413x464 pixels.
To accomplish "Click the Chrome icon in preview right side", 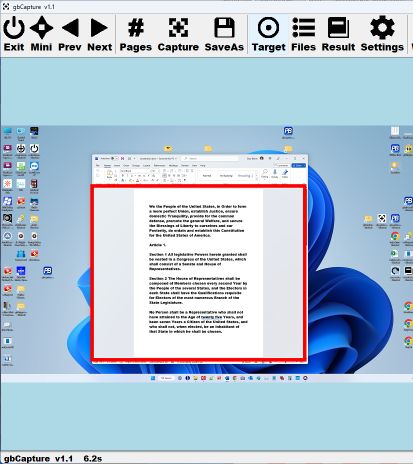I will pyautogui.click(x=395, y=236).
